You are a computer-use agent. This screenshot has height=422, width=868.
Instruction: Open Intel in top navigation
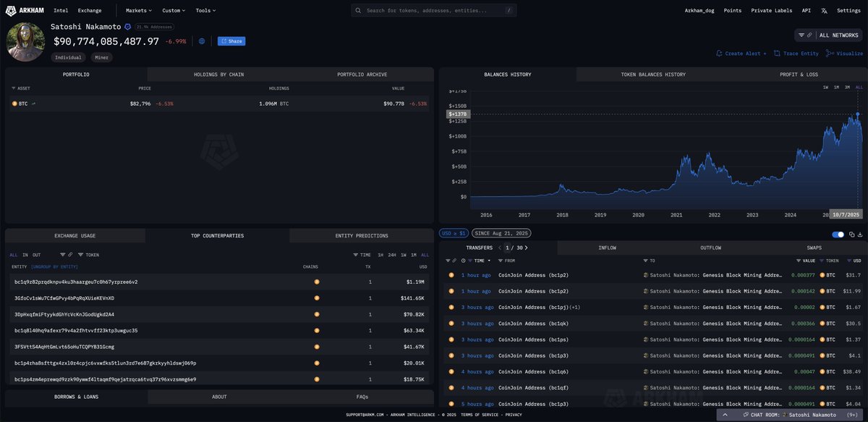61,11
